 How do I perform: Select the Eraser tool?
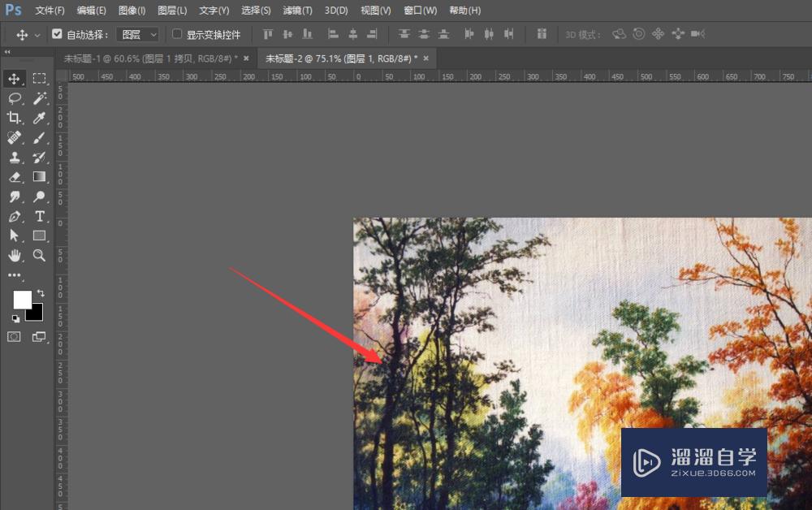point(14,177)
